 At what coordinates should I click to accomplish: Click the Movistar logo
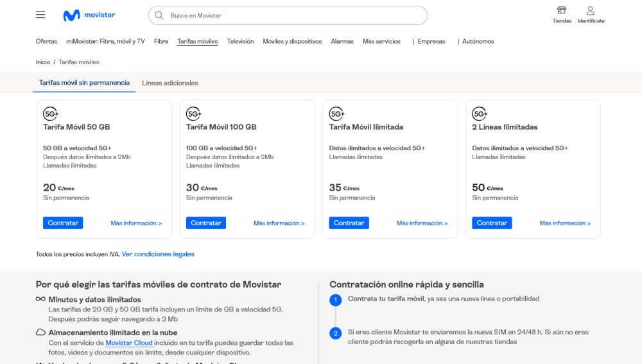[89, 15]
